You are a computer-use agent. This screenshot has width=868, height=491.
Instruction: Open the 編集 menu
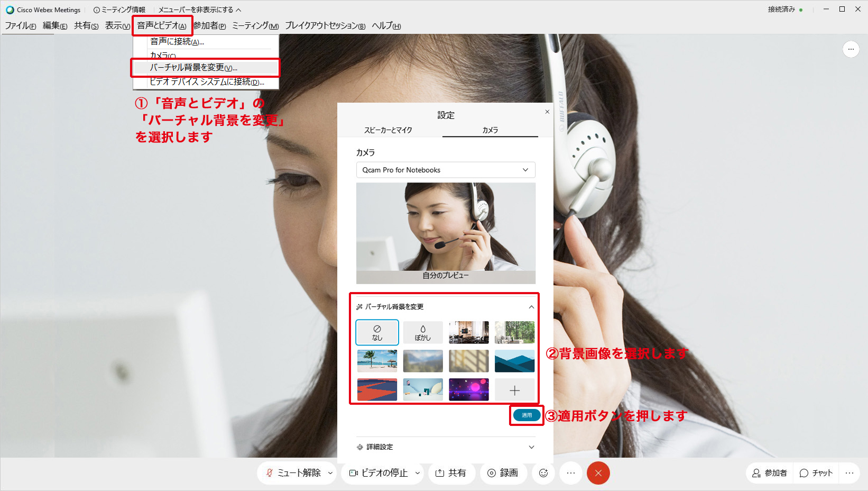(x=55, y=26)
